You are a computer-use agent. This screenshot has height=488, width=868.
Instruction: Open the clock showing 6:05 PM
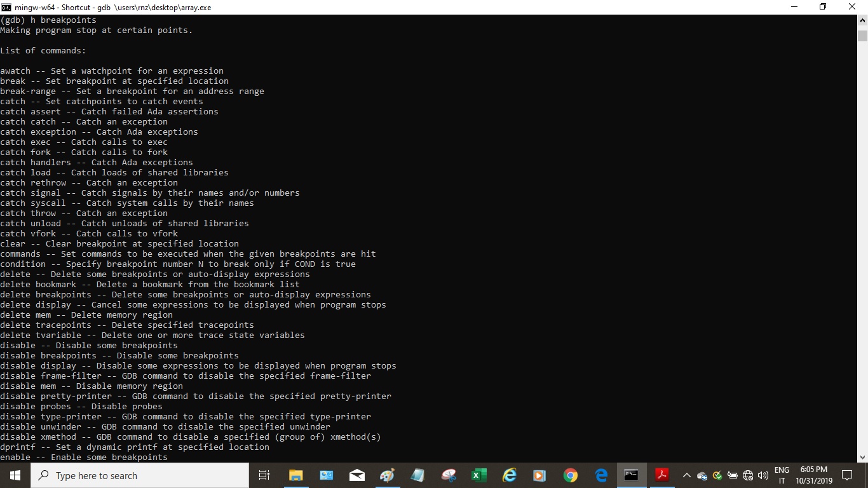814,475
